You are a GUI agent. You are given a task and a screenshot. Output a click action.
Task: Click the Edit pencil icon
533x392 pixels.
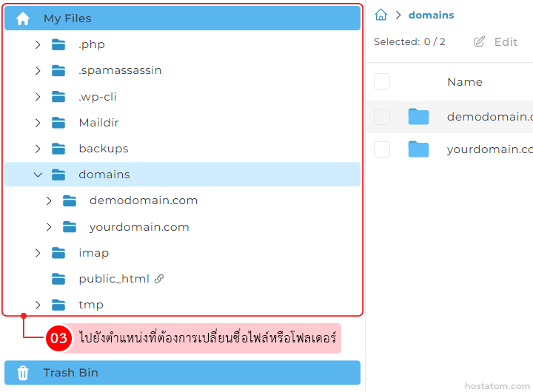coord(480,42)
